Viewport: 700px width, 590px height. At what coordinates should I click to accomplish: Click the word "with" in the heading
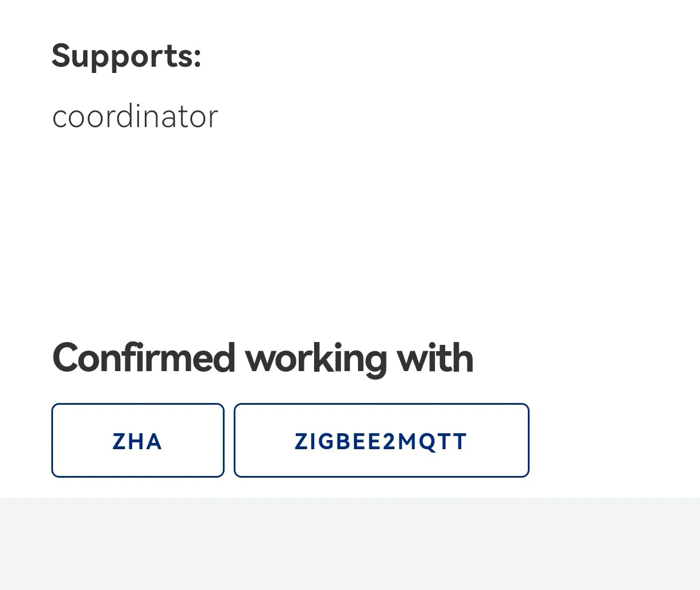click(434, 358)
